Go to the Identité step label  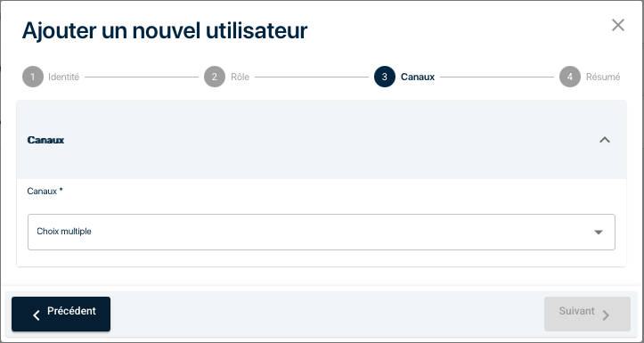point(63,77)
